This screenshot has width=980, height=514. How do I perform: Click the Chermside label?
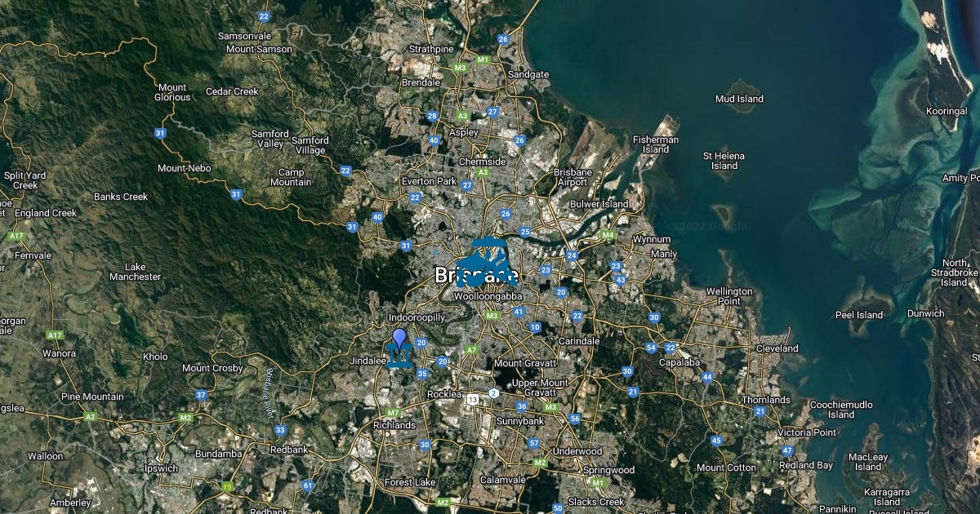[x=482, y=162]
